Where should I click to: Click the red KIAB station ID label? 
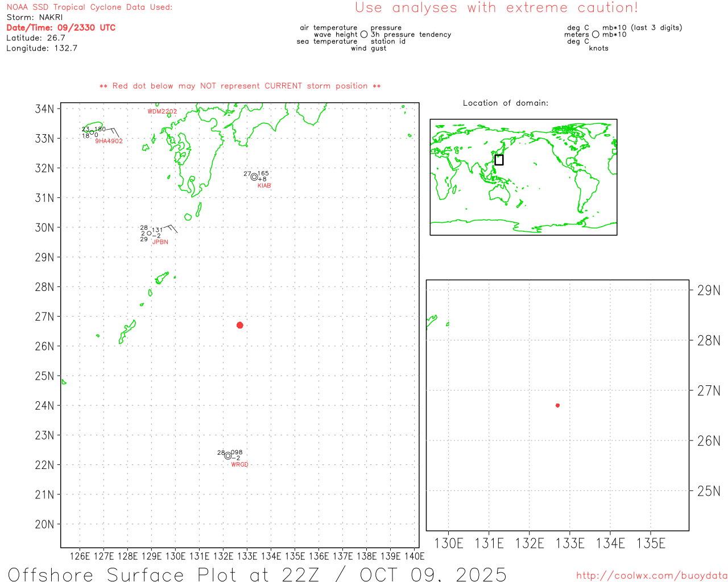click(264, 186)
